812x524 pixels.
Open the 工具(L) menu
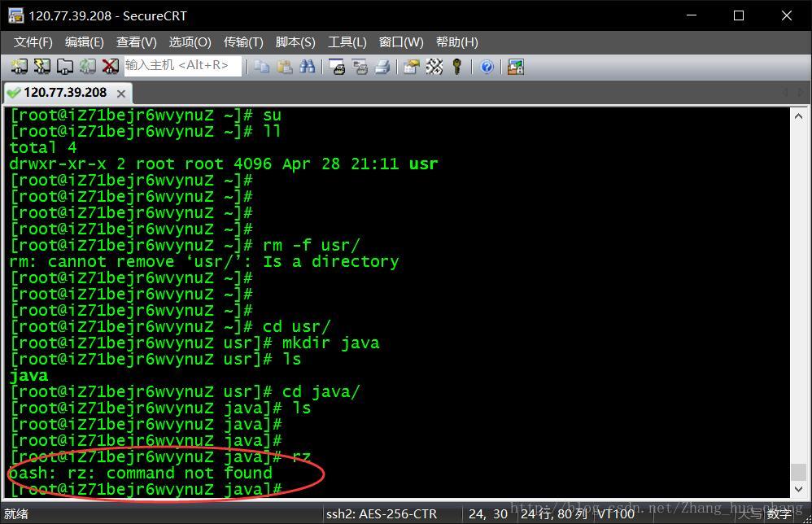click(347, 42)
